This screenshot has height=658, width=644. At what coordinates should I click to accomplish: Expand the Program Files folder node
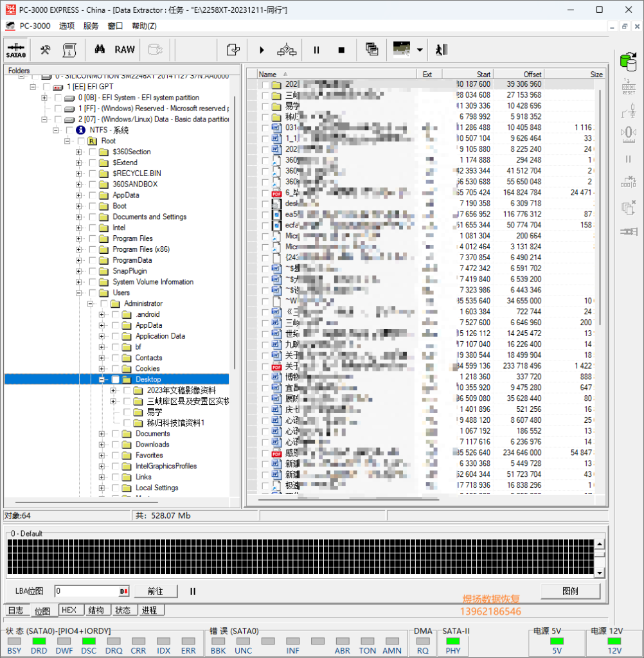click(78, 238)
